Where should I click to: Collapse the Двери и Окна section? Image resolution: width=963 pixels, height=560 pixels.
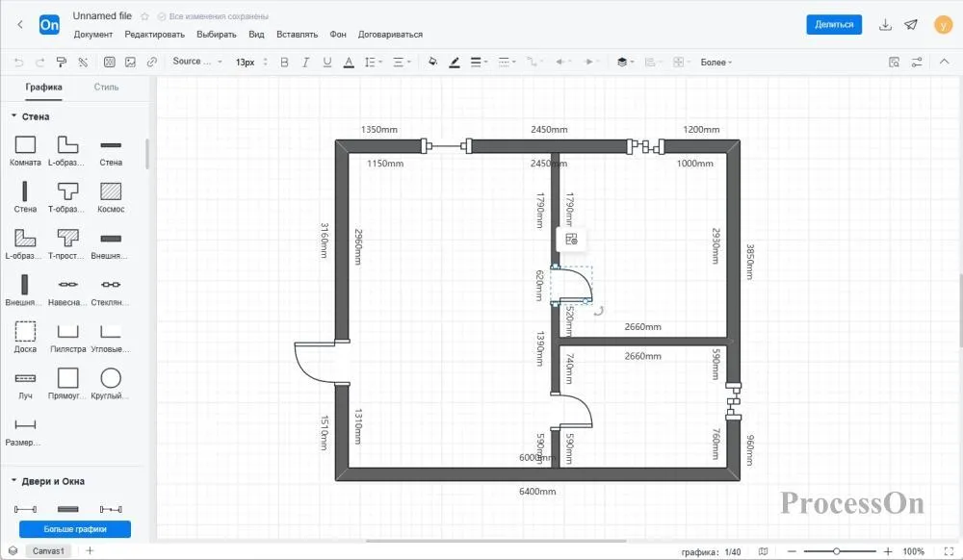13,480
